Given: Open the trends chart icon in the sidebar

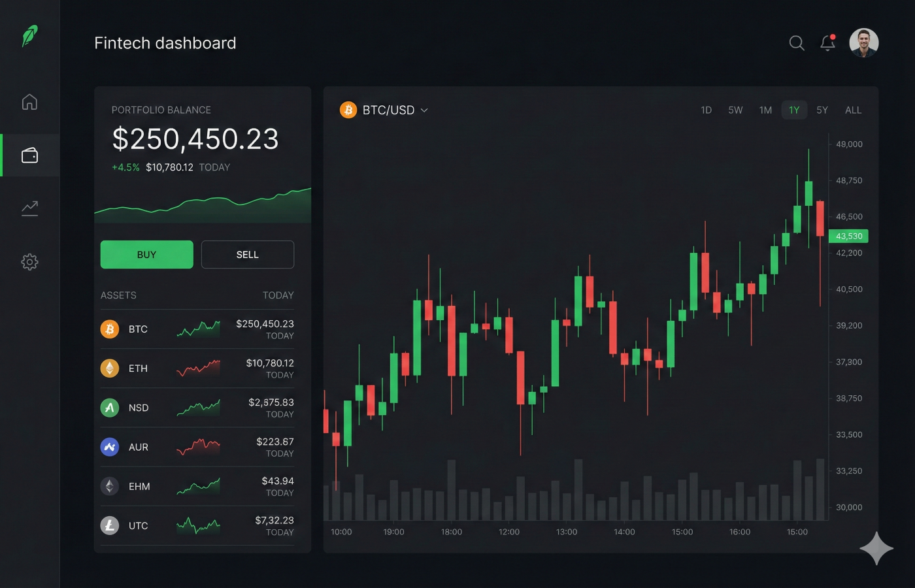Looking at the screenshot, I should pos(29,207).
